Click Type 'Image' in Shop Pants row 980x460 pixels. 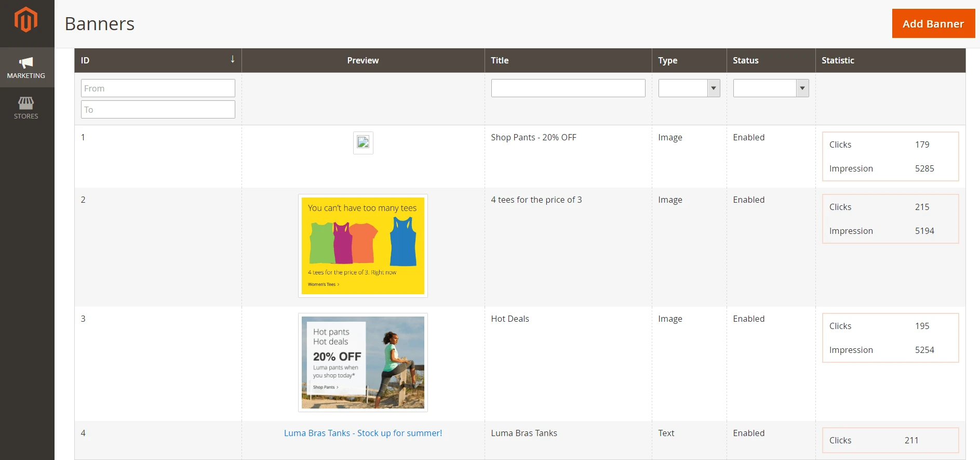pos(670,137)
